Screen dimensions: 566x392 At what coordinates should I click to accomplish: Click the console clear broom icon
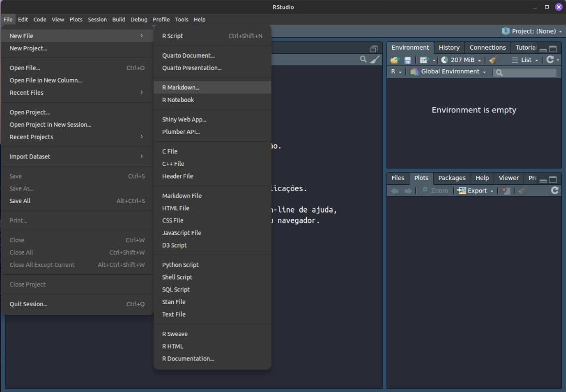375,60
